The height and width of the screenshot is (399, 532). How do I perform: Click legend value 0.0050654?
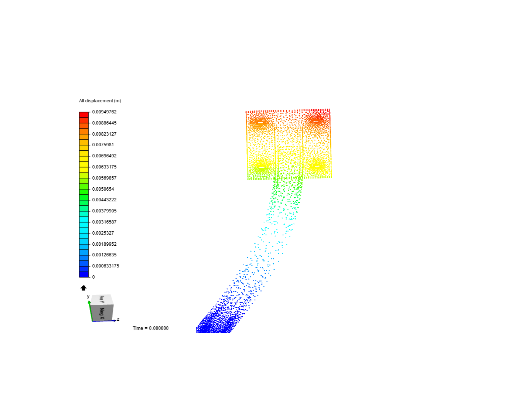[103, 189]
